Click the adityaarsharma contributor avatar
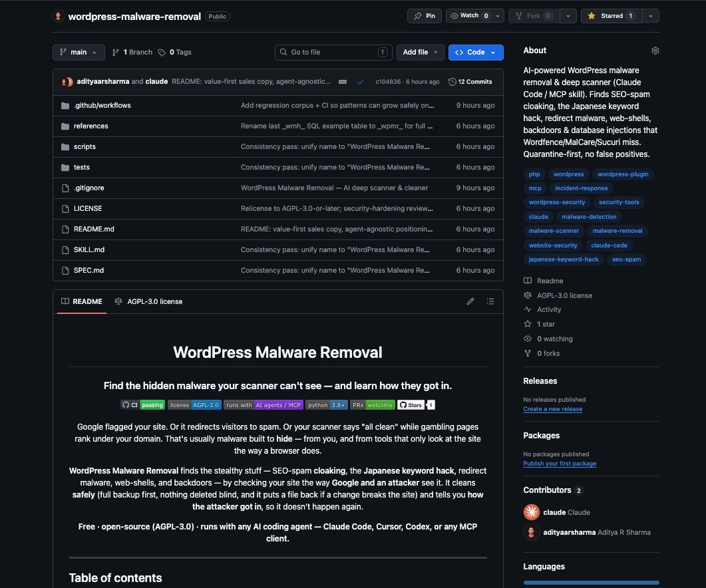The image size is (706, 588). 531,532
